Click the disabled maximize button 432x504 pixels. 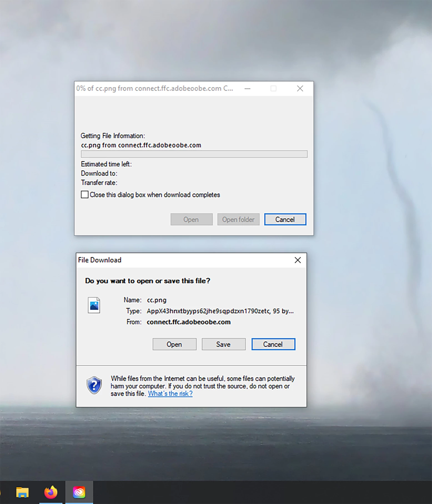point(273,88)
